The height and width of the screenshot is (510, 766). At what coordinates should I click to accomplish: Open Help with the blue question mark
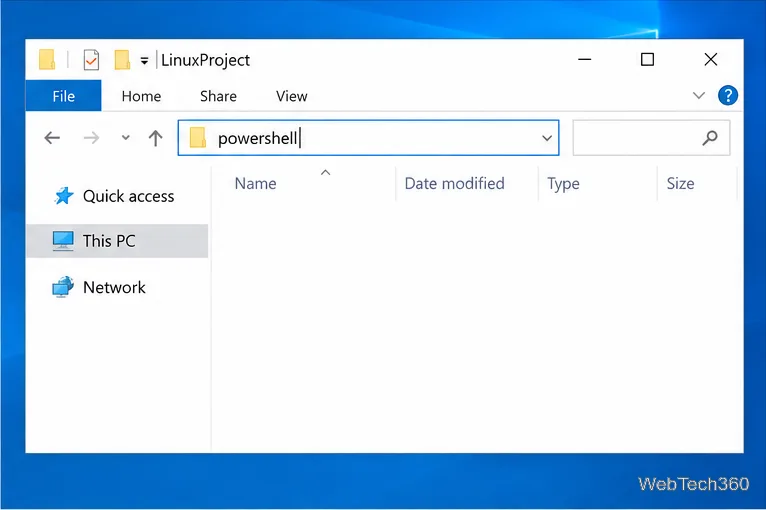728,95
